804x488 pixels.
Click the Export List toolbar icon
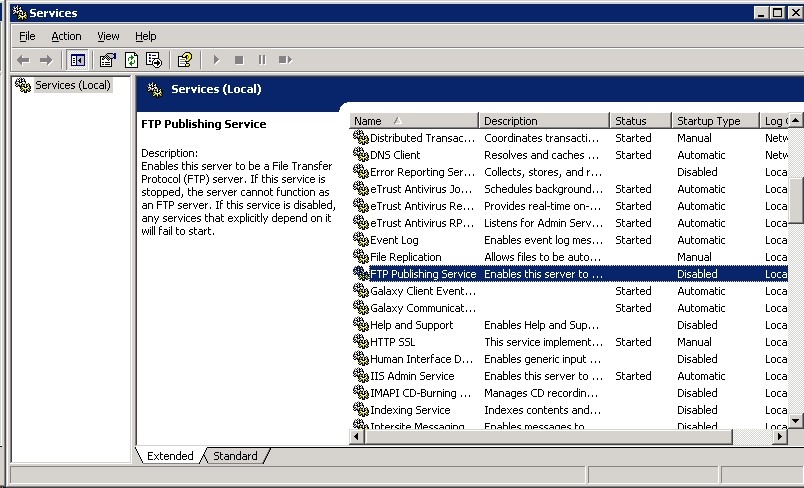[x=154, y=60]
